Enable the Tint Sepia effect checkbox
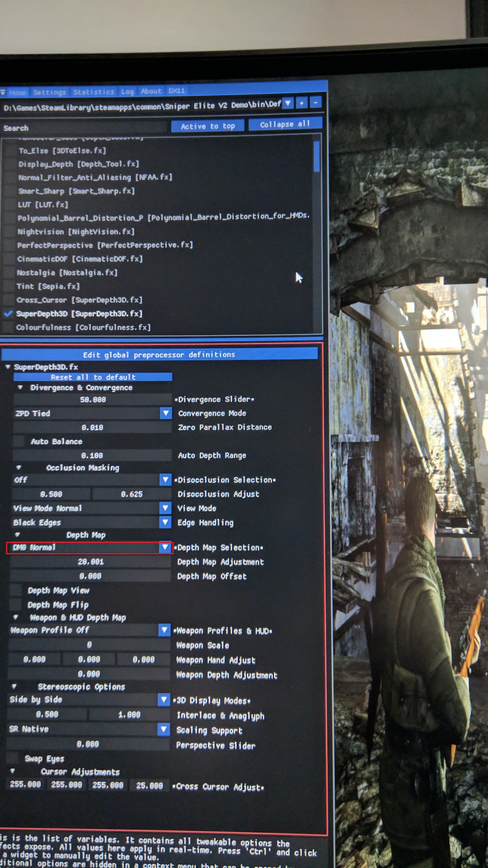This screenshot has width=488, height=868. 9,286
